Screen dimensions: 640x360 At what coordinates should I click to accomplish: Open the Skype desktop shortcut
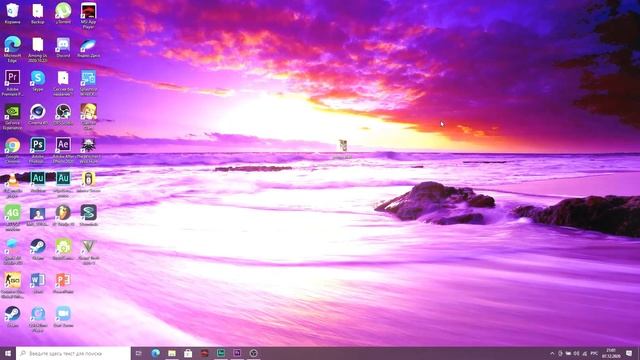[38, 78]
